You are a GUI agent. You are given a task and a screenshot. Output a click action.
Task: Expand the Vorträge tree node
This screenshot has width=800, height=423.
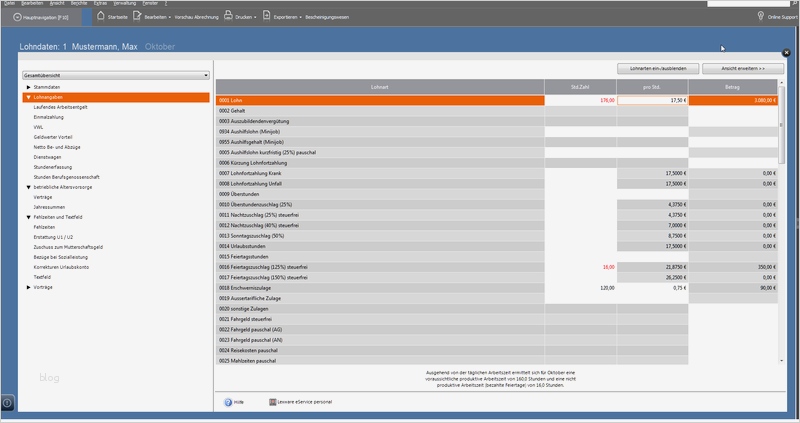tap(29, 287)
